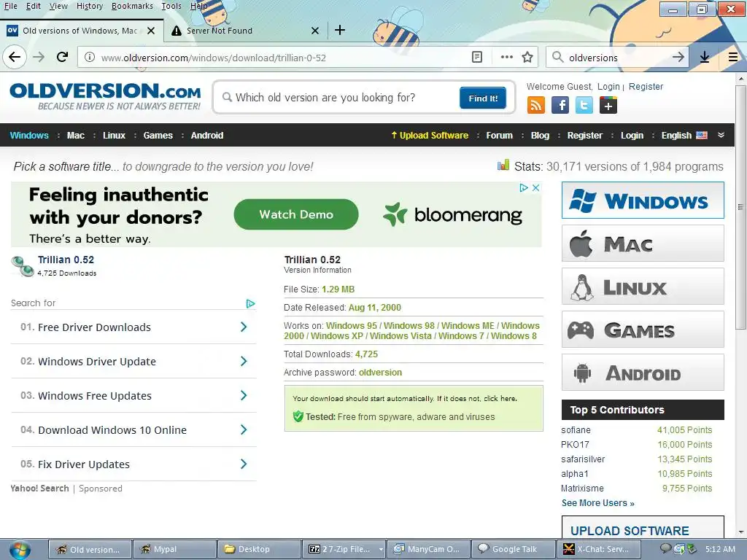Toggle reader view icon in address bar
The image size is (747, 560).
coord(477,58)
